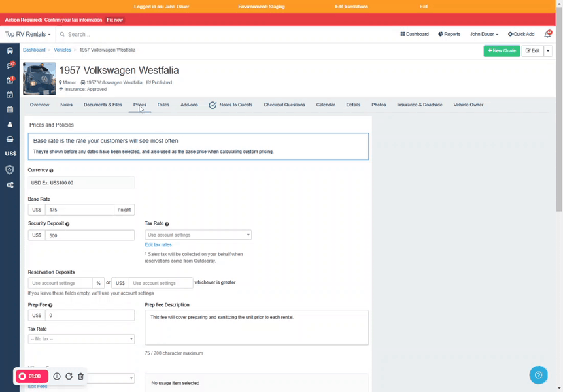The width and height of the screenshot is (563, 392).
Task: Click Fix now in the red alert banner
Action: (114, 20)
